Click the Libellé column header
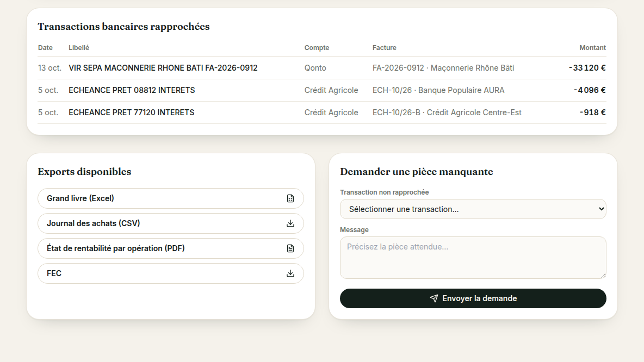The image size is (644, 362). tap(79, 48)
